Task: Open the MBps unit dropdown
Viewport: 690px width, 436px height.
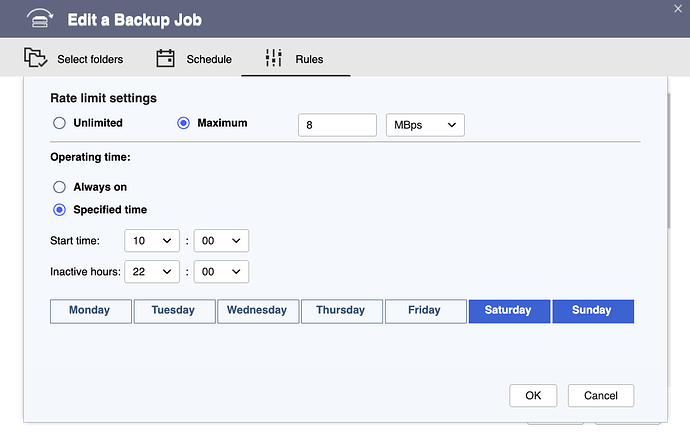Action: (x=425, y=125)
